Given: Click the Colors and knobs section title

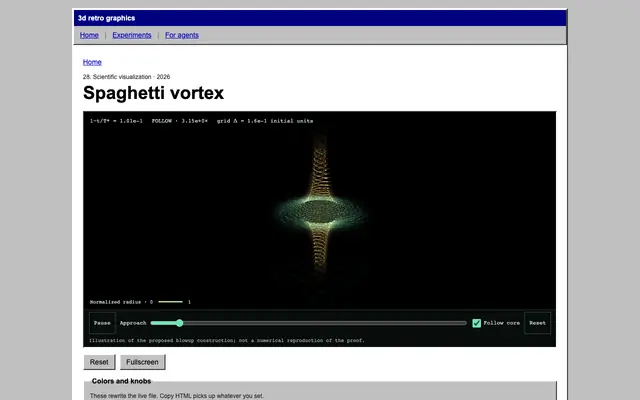Looking at the screenshot, I should click(121, 381).
